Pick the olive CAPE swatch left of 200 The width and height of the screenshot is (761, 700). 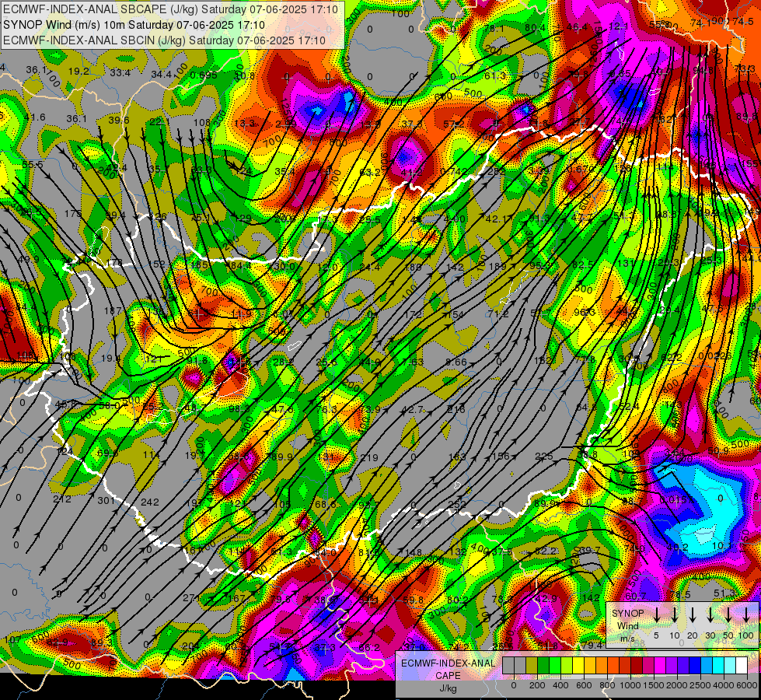[532, 665]
